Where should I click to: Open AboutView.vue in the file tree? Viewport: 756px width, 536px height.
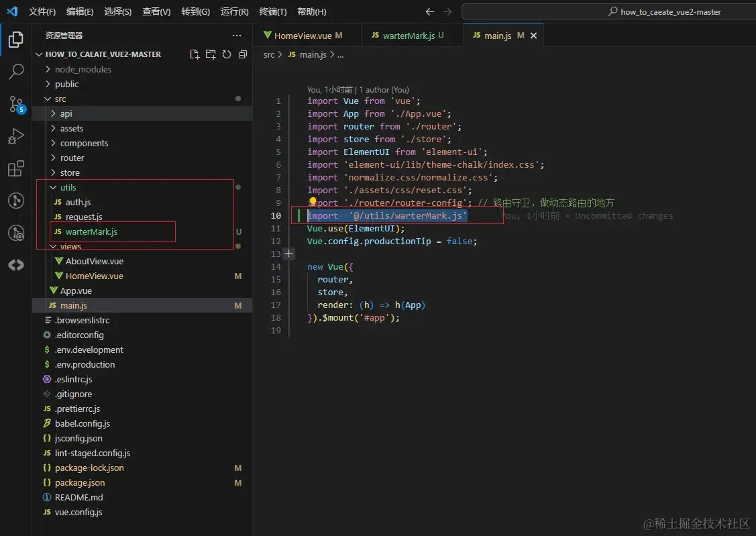coord(142,261)
